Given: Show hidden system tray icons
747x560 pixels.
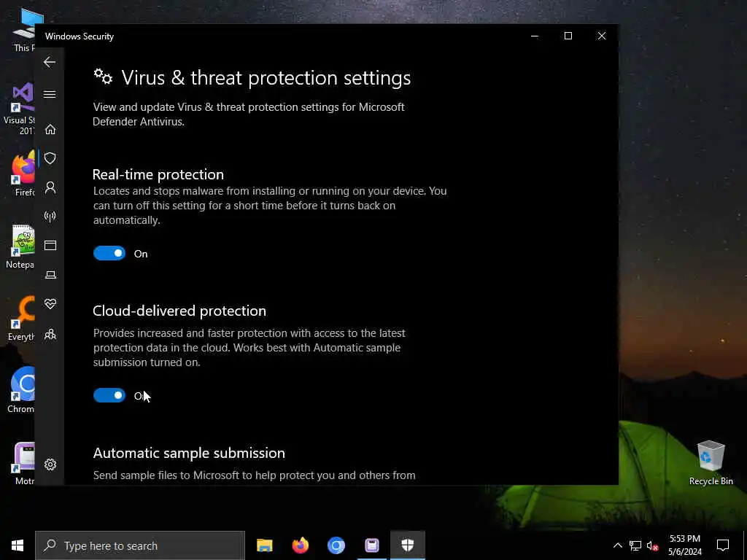Looking at the screenshot, I should click(x=617, y=545).
